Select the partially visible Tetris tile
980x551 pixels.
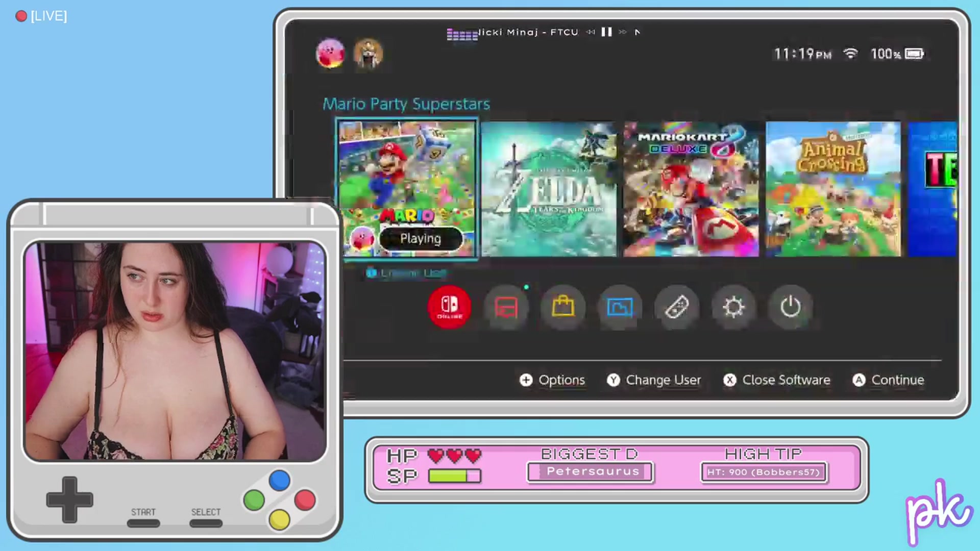click(932, 189)
